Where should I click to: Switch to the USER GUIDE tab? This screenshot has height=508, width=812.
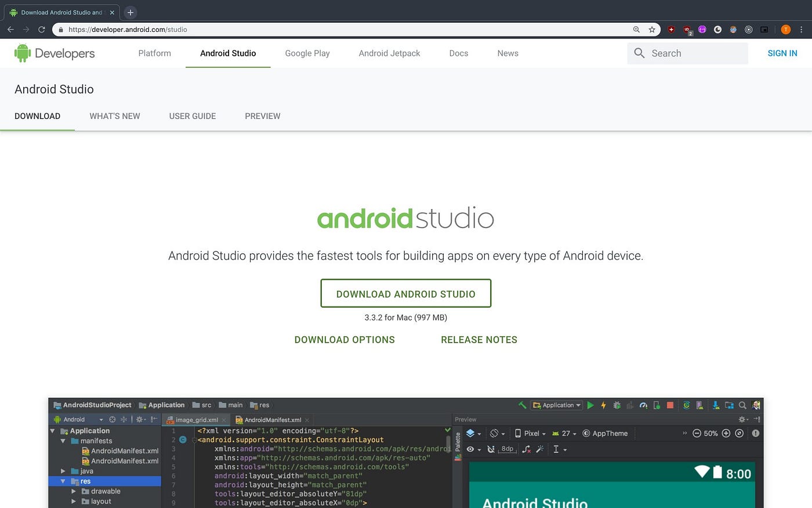pos(193,116)
